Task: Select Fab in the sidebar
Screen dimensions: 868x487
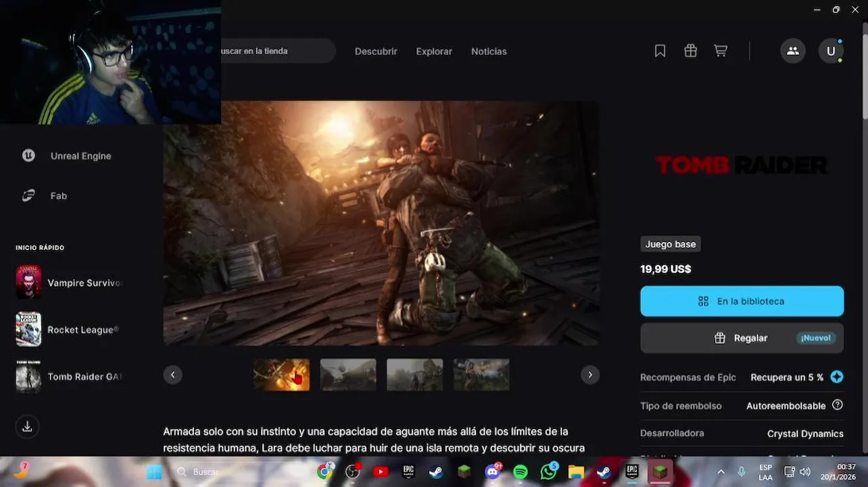Action: (x=59, y=195)
